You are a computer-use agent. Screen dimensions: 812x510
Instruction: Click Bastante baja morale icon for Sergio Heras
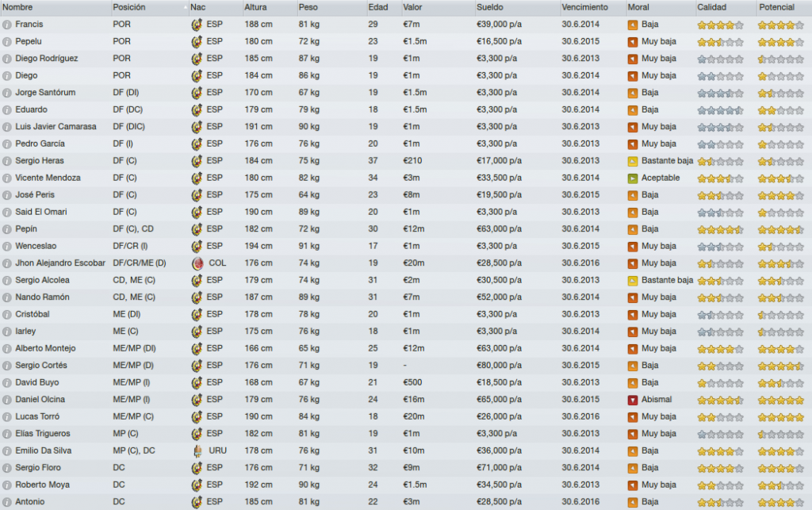632,161
